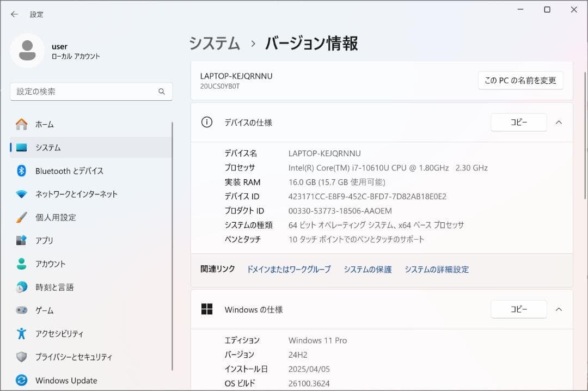The width and height of the screenshot is (588, 391).
Task: Select Bluetooth とデバイス menu item
Action: (x=91, y=171)
